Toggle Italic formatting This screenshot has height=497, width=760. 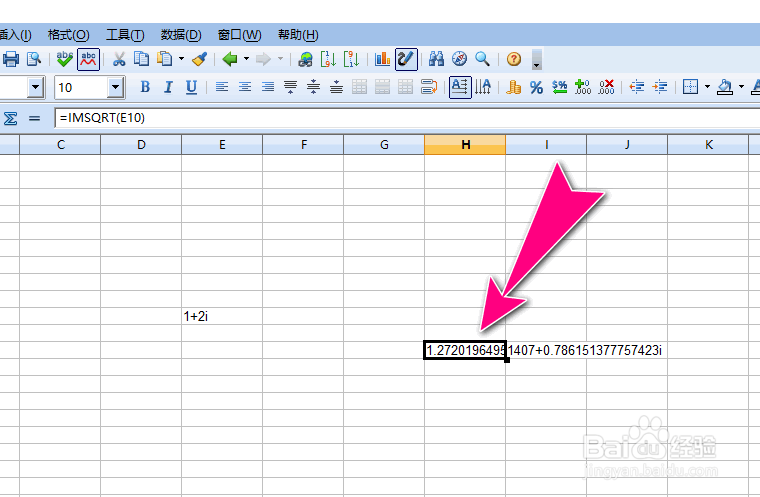tap(168, 87)
